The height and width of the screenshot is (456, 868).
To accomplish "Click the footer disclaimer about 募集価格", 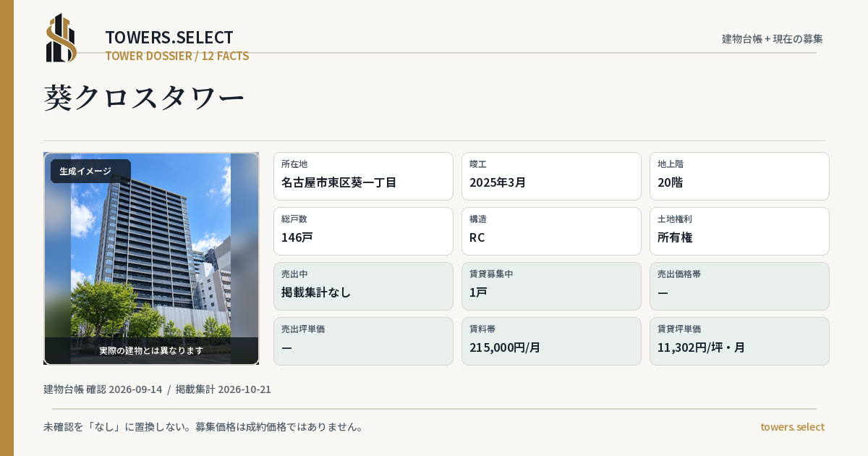I will coord(203,427).
